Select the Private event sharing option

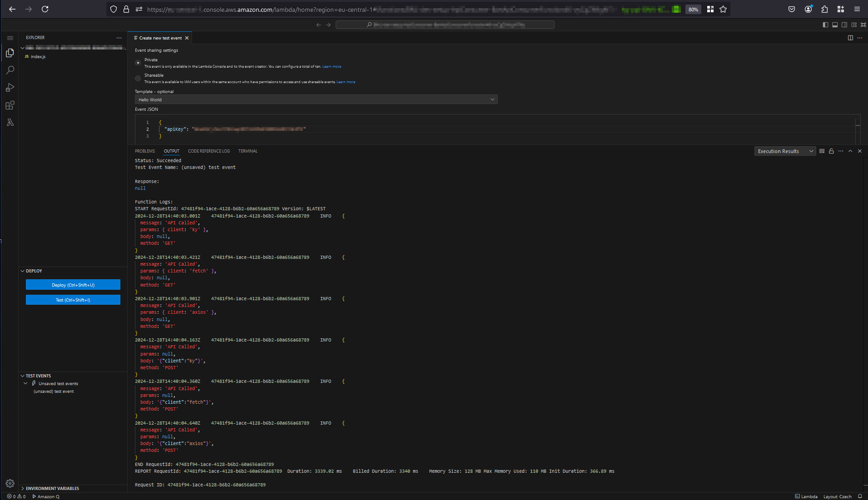(138, 63)
